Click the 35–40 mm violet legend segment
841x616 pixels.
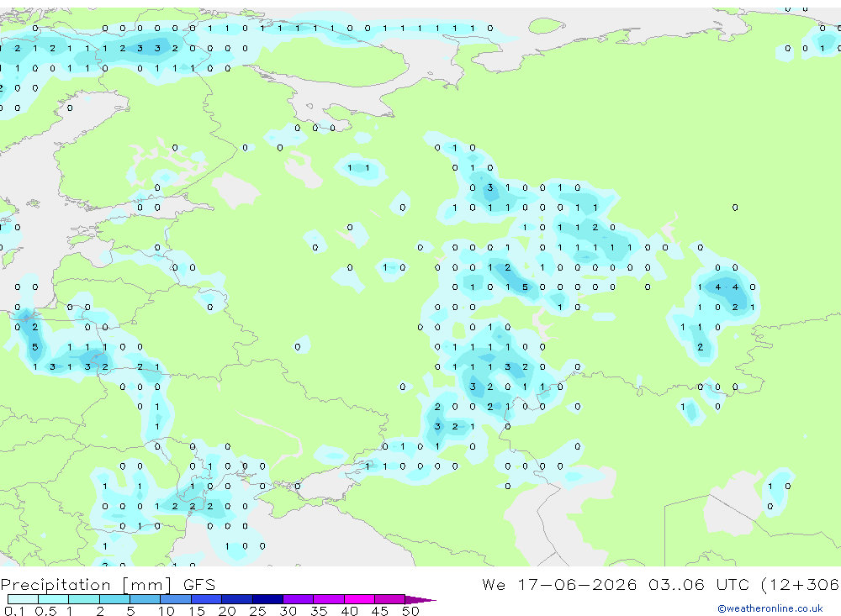(329, 599)
